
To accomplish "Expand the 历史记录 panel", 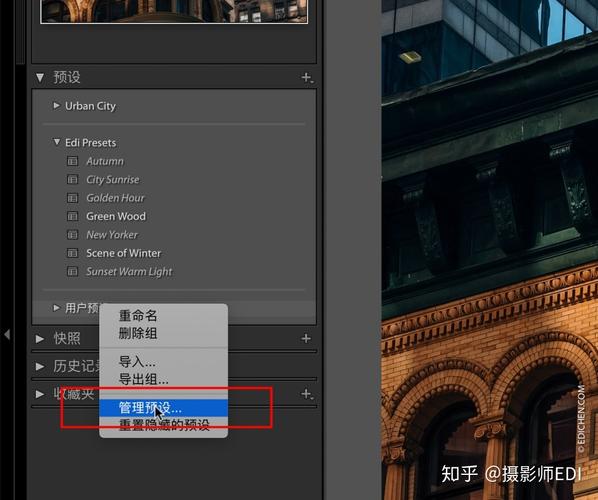I will click(x=40, y=366).
